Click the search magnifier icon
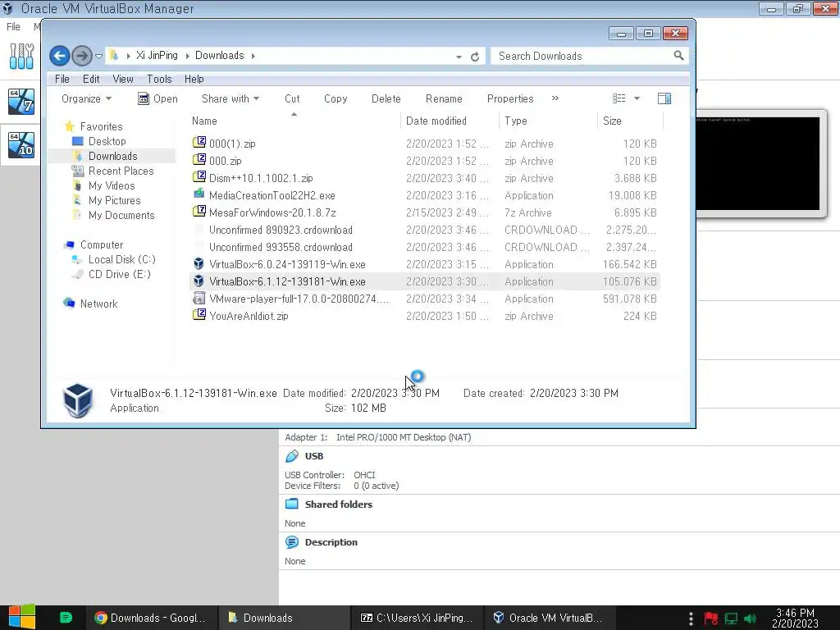840x630 pixels. 678,55
